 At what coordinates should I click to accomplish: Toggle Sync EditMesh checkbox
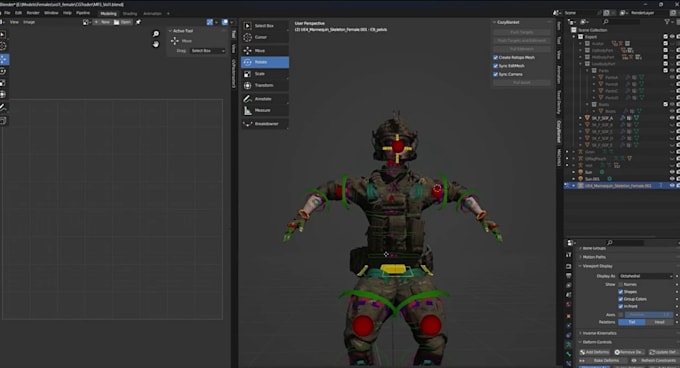(495, 66)
